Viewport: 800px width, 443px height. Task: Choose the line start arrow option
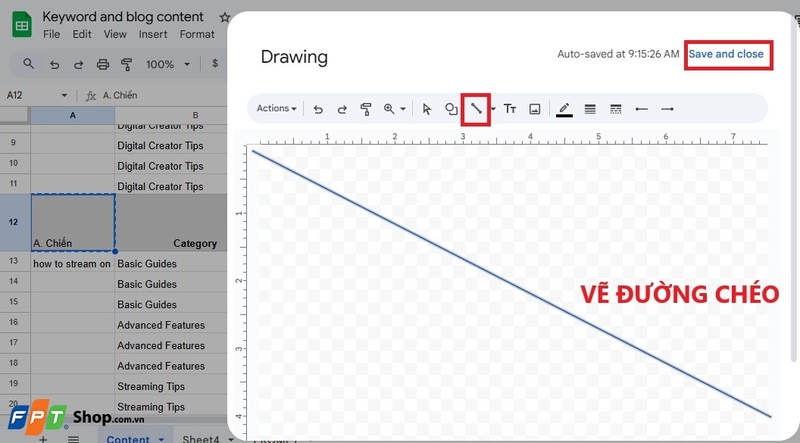[641, 109]
